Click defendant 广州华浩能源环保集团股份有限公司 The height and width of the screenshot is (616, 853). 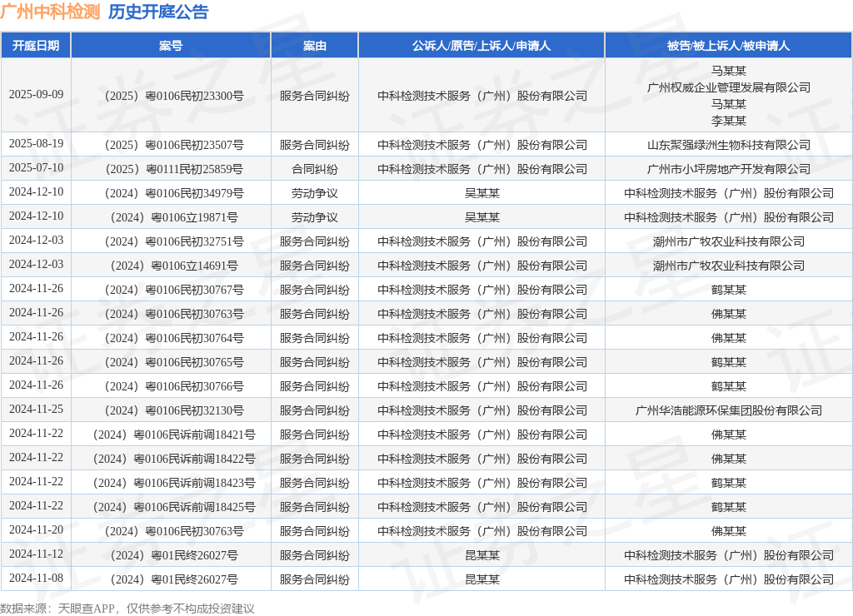pos(728,410)
